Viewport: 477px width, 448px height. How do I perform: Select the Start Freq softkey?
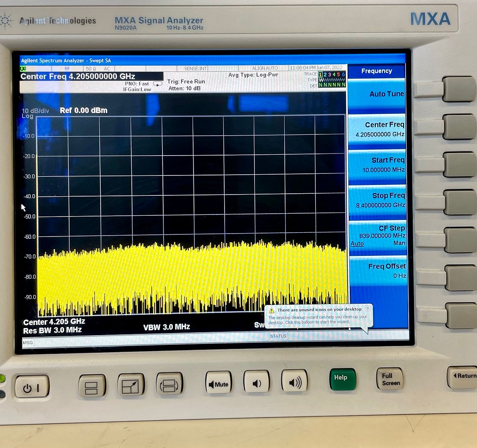377,165
